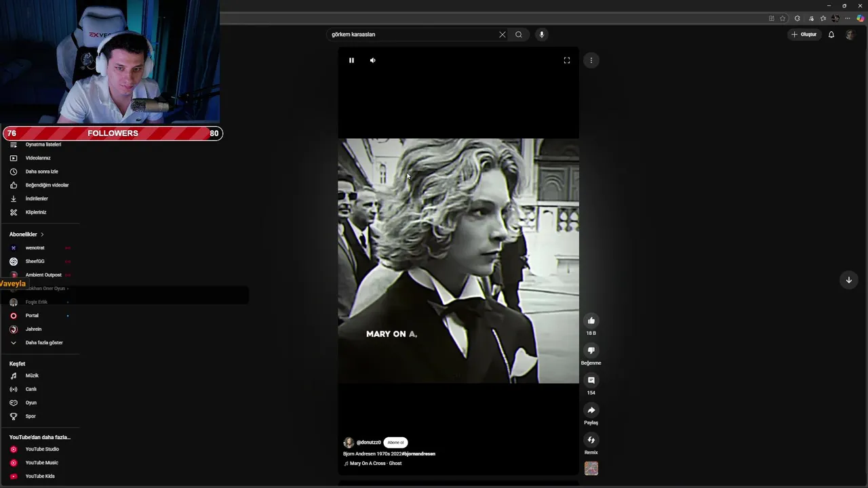Click the Short video frame
Viewport: 868px width, 488px height.
[x=458, y=261]
